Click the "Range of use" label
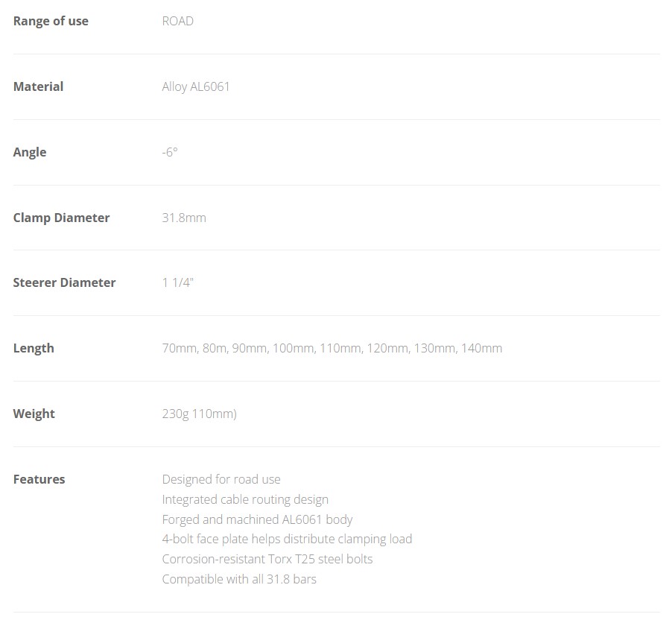 [x=51, y=21]
